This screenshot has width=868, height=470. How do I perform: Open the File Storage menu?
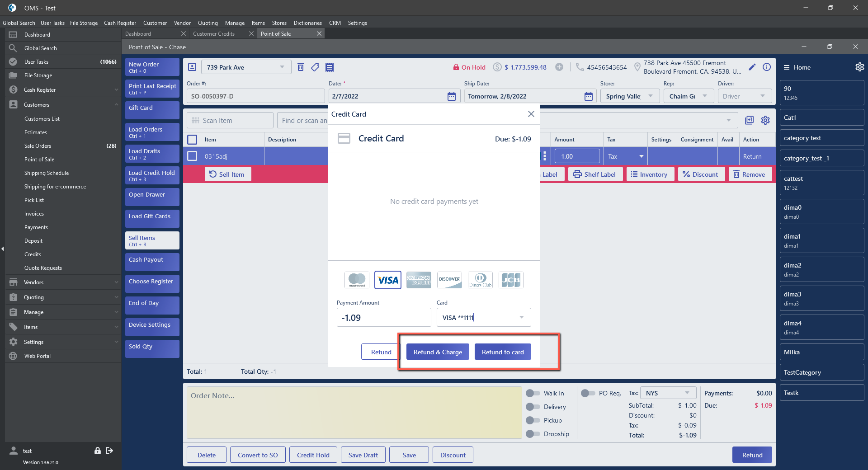pos(84,23)
